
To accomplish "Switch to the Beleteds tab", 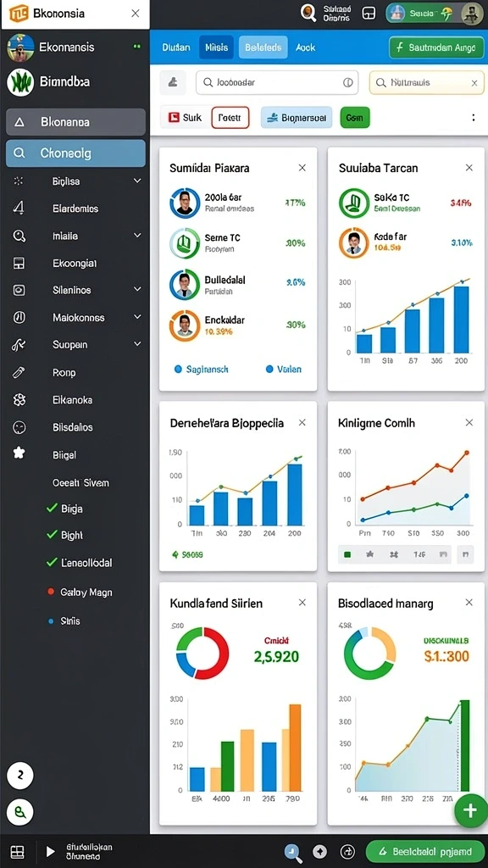I will pyautogui.click(x=263, y=47).
